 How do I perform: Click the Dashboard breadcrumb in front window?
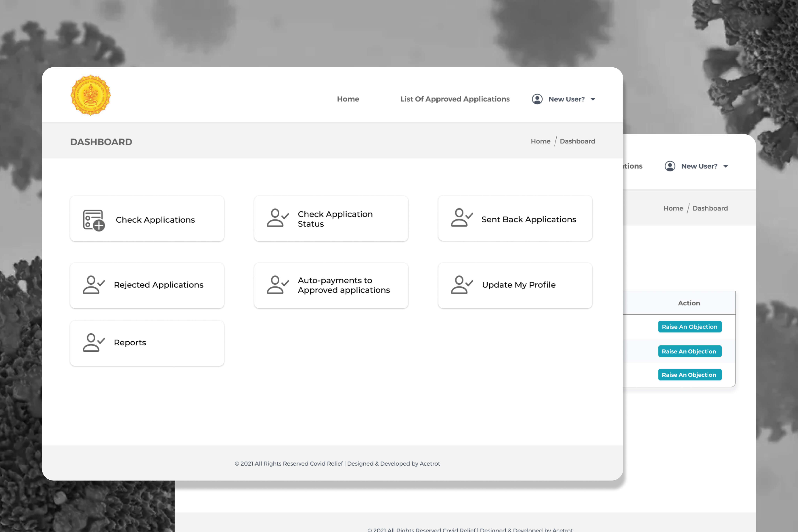point(577,141)
